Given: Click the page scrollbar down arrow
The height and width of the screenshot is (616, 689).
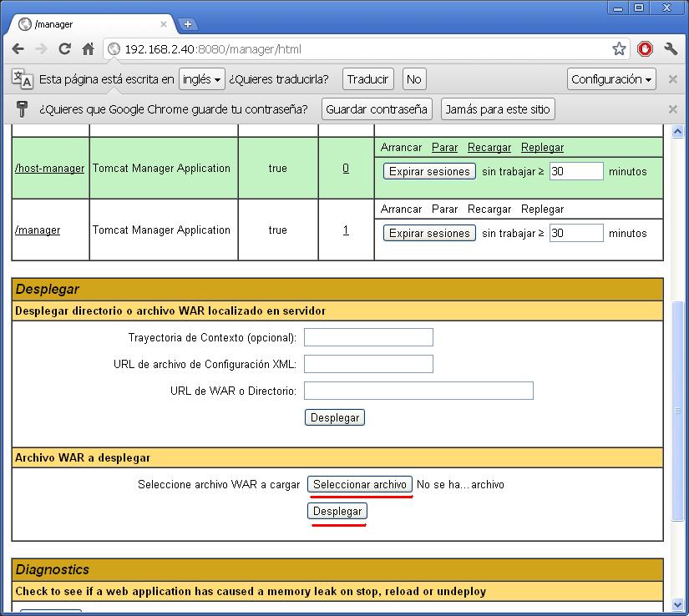Looking at the screenshot, I should 677,604.
